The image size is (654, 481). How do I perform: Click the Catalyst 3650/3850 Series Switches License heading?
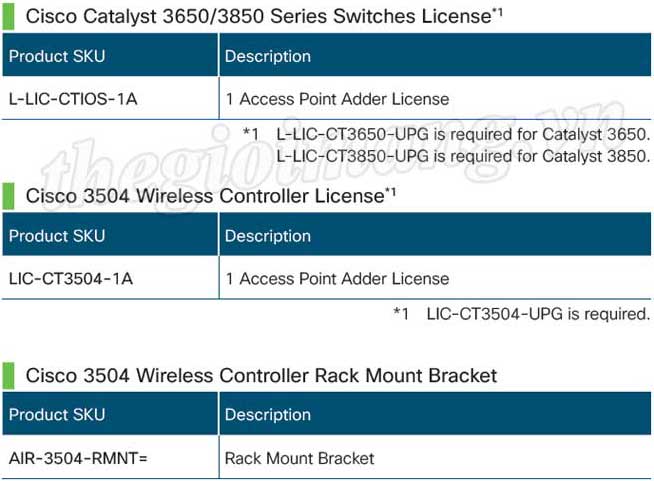coord(264,16)
